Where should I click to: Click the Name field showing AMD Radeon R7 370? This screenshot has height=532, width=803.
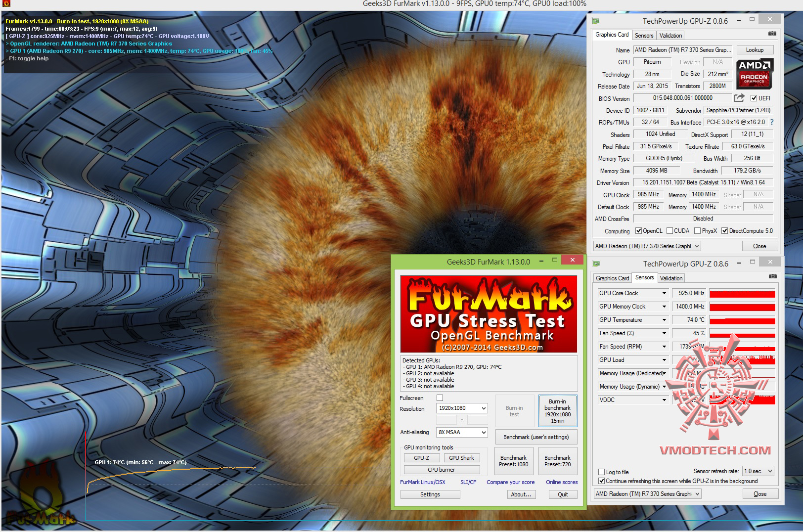pyautogui.click(x=683, y=50)
